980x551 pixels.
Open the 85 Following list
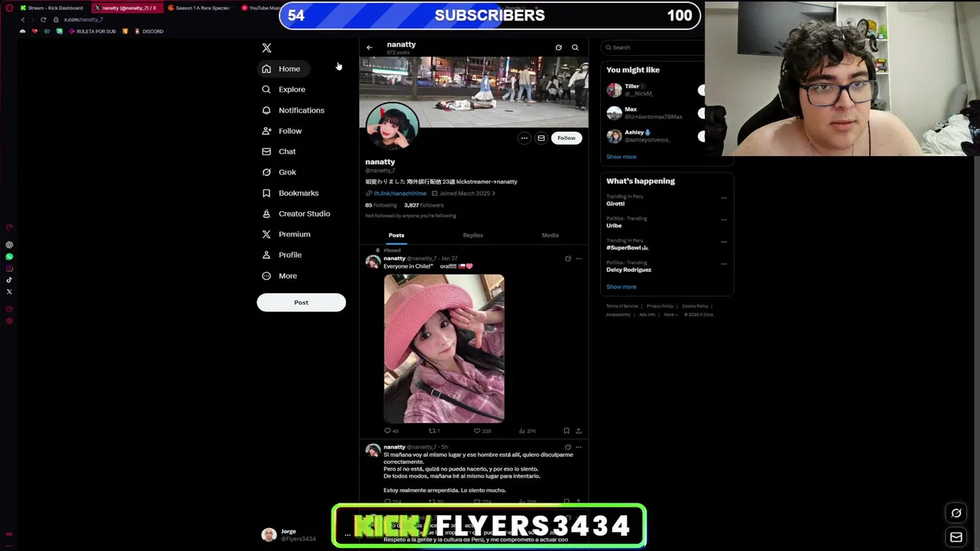pyautogui.click(x=381, y=205)
